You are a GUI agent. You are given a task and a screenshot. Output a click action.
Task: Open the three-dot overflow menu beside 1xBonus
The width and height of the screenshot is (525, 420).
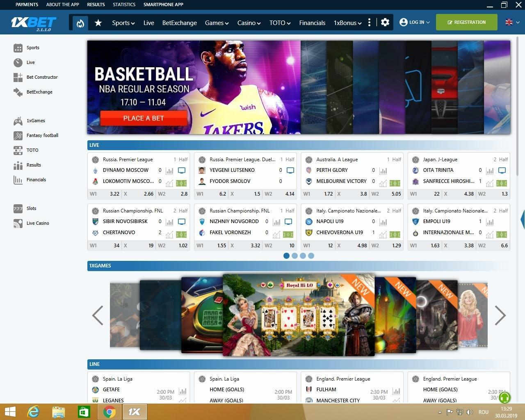tap(369, 23)
